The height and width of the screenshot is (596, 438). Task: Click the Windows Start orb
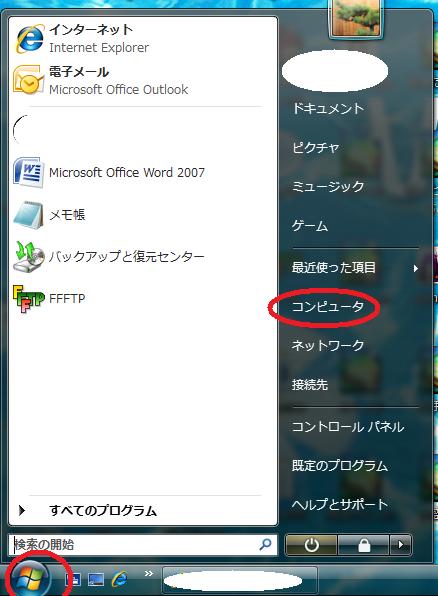click(30, 580)
